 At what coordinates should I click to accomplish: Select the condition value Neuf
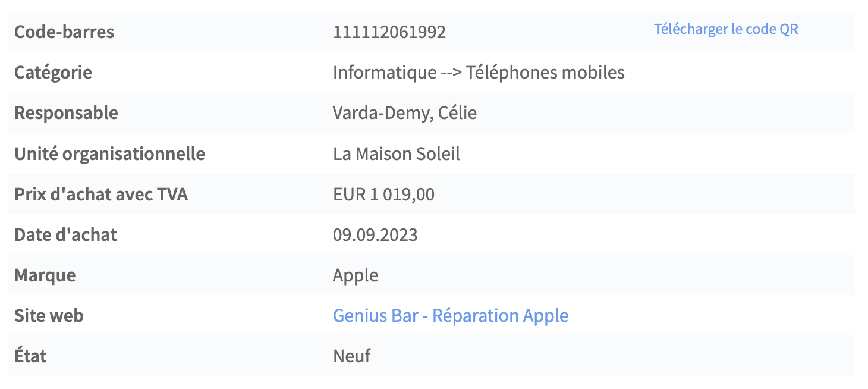coord(352,356)
